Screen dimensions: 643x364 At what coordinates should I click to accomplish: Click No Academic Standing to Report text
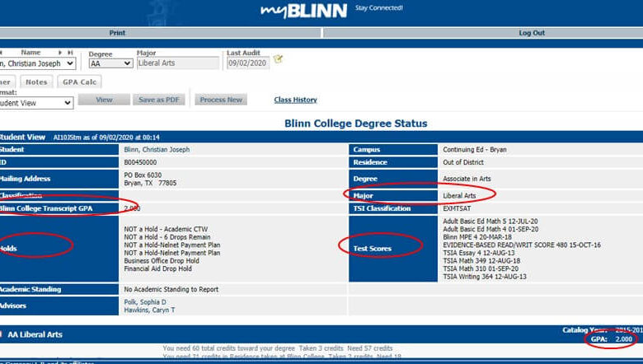(171, 290)
